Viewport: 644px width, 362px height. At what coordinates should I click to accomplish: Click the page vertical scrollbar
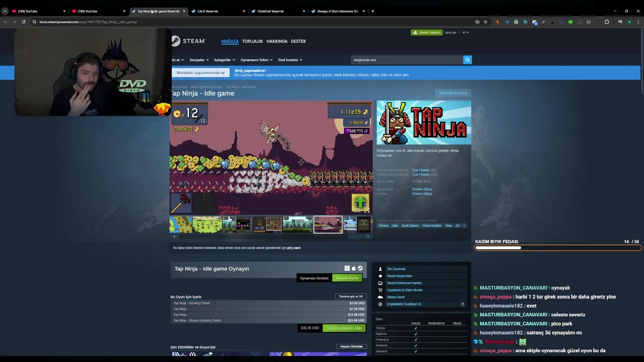(641, 60)
